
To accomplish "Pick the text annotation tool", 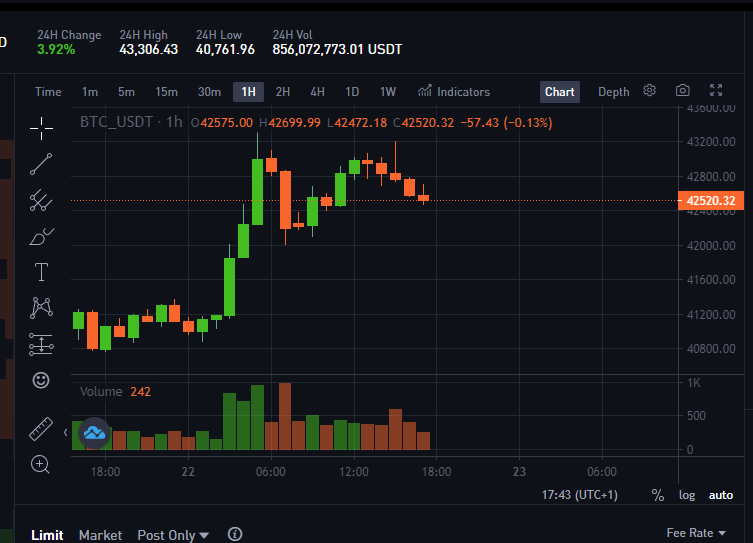I will click(x=41, y=272).
